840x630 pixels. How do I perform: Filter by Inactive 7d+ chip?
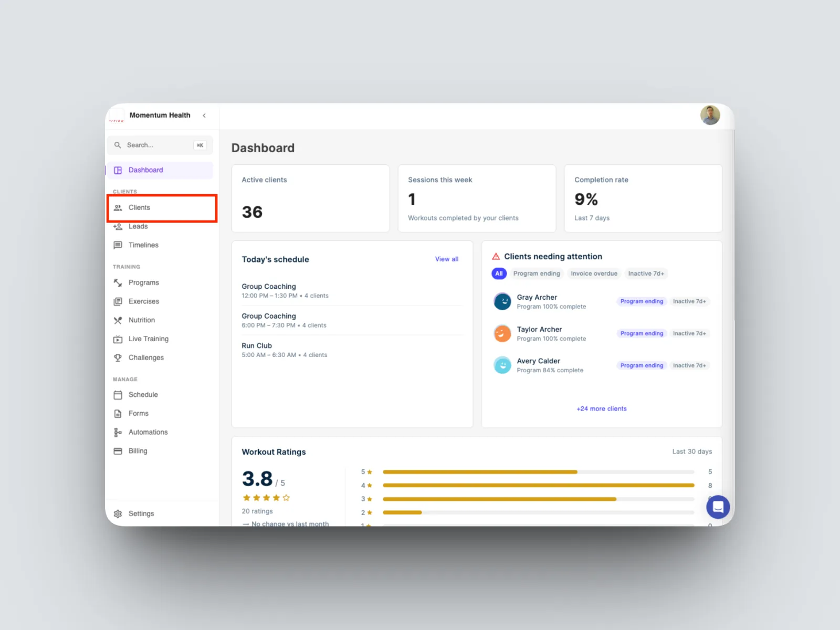tap(646, 274)
